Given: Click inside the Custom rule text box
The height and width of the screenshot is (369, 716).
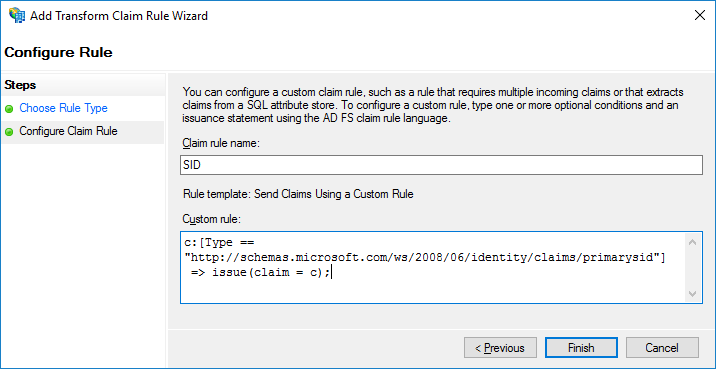Looking at the screenshot, I should 433,267.
